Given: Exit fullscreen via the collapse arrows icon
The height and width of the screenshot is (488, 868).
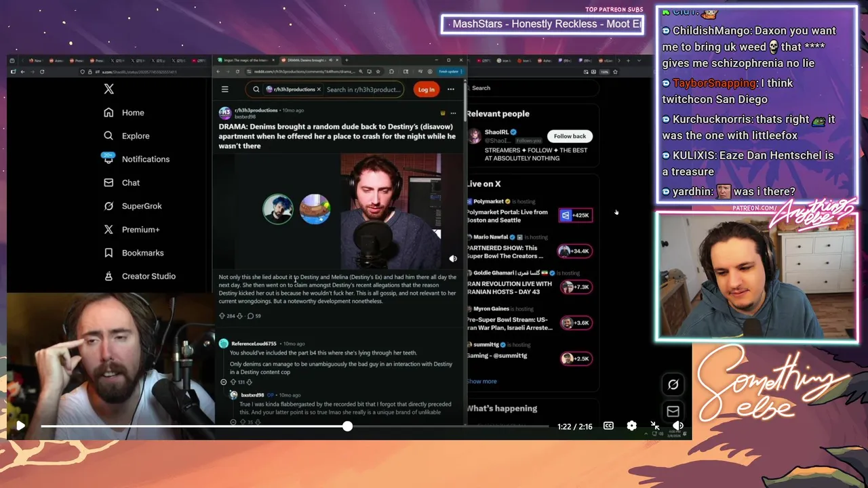Looking at the screenshot, I should point(655,426).
